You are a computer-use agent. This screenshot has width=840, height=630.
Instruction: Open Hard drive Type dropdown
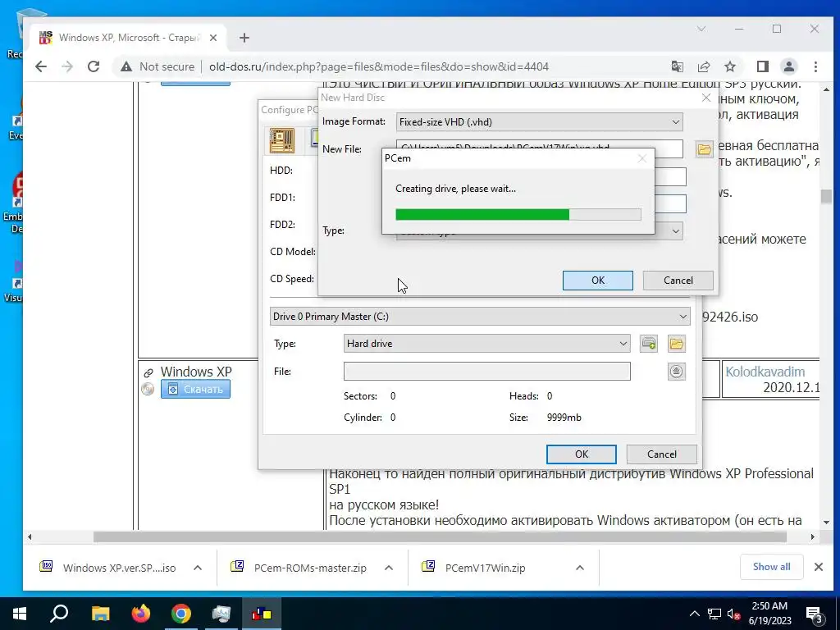point(487,344)
